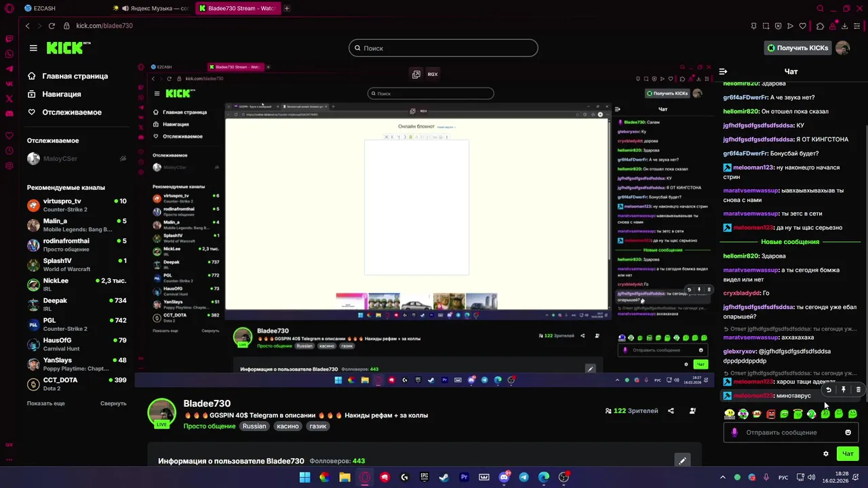This screenshot has width=868, height=488.
Task: Switch to the Яндекс Музыка browser tab
Action: [x=151, y=8]
